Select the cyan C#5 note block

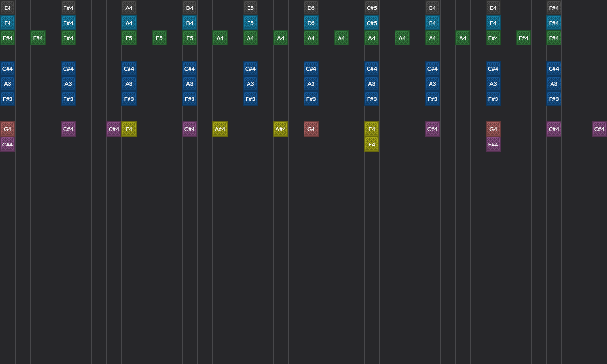pyautogui.click(x=372, y=23)
